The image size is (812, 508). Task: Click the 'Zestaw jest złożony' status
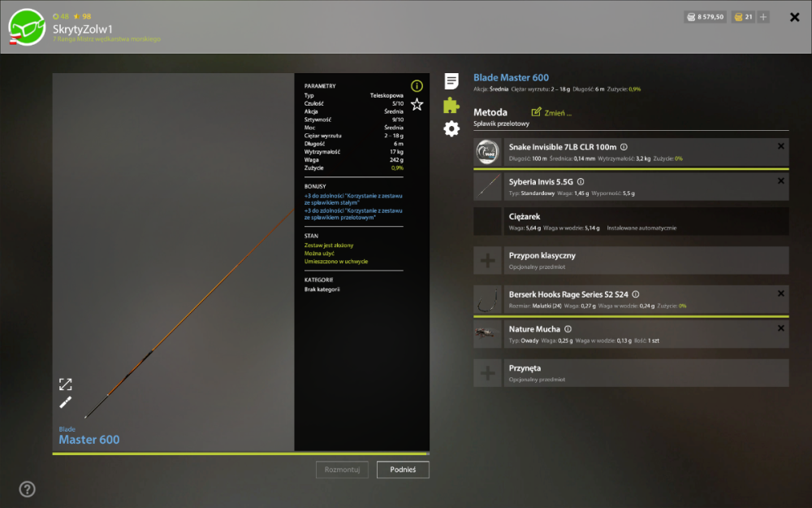[x=329, y=245]
